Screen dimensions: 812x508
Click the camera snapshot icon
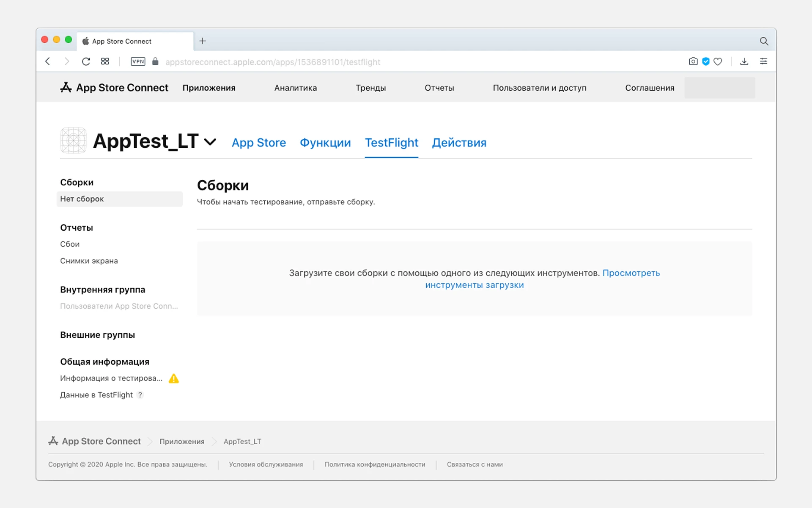[693, 61]
